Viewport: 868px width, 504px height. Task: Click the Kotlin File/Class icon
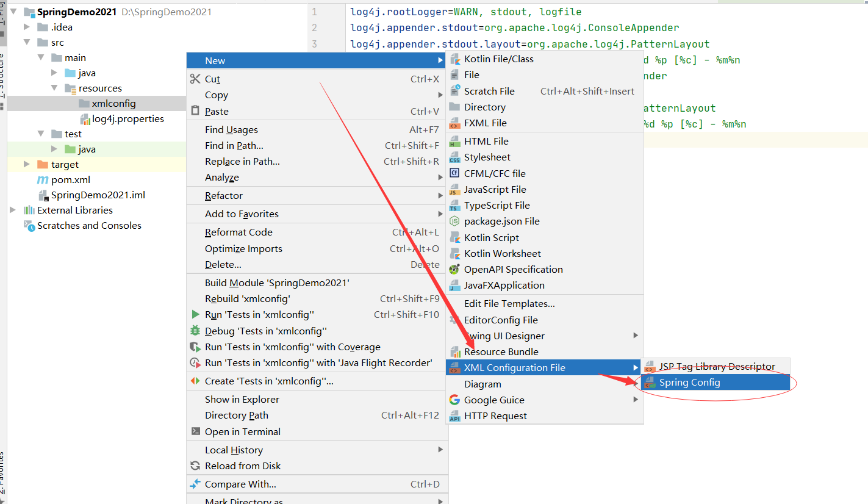click(454, 59)
